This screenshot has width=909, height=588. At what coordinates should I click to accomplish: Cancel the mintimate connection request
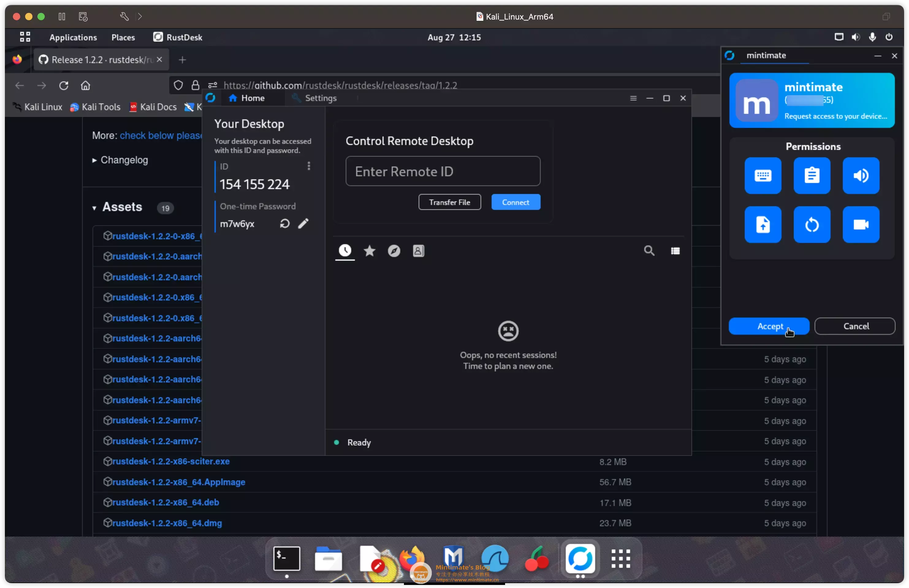point(855,326)
